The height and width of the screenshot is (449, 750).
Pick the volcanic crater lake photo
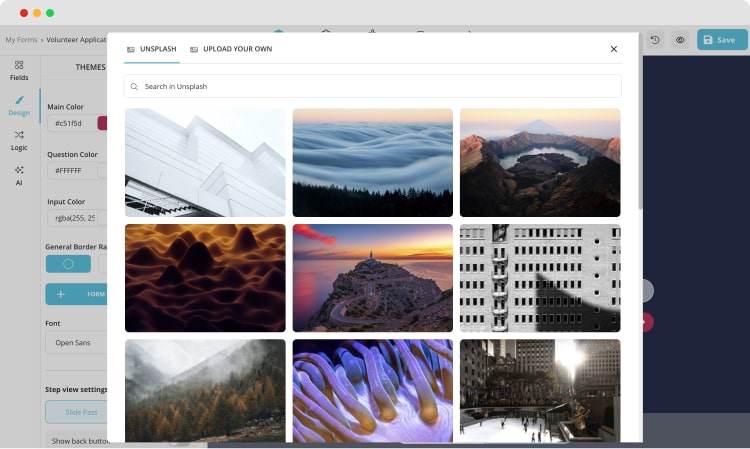540,162
